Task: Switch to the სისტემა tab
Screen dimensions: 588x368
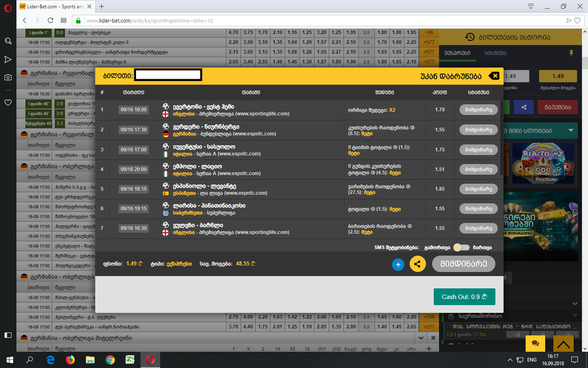Action: click(495, 53)
